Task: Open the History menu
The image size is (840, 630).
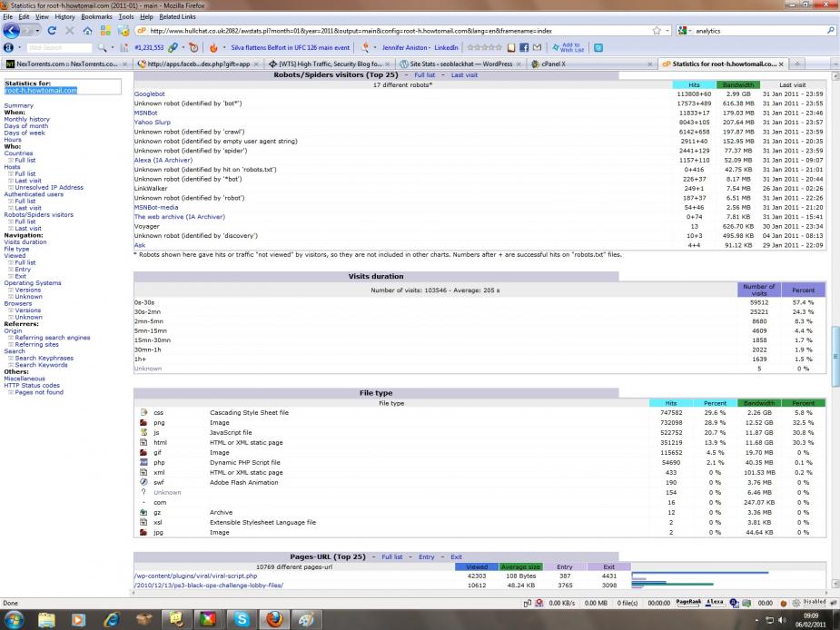Action: pyautogui.click(x=64, y=16)
